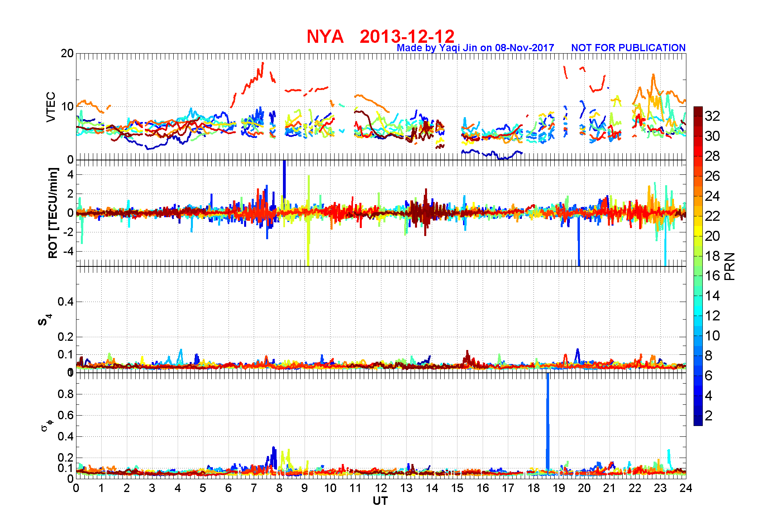
Task: Click colorbar tick label 12
Action: point(712,316)
